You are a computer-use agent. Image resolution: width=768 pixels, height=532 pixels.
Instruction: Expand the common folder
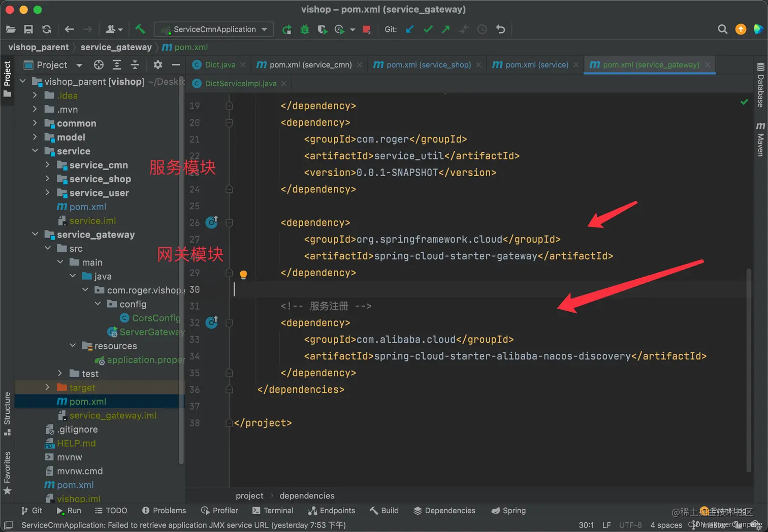click(x=35, y=123)
